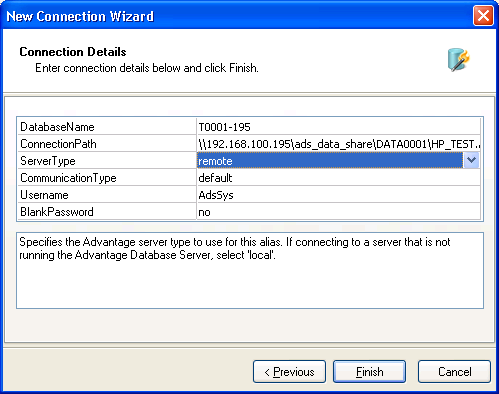
Task: Click the database wizard icon in header
Action: (x=459, y=60)
